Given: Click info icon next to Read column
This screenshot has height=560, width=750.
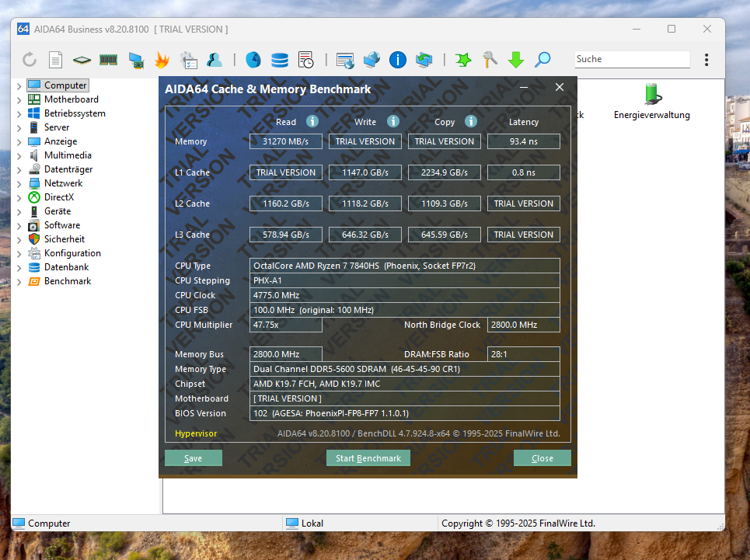Looking at the screenshot, I should (312, 121).
